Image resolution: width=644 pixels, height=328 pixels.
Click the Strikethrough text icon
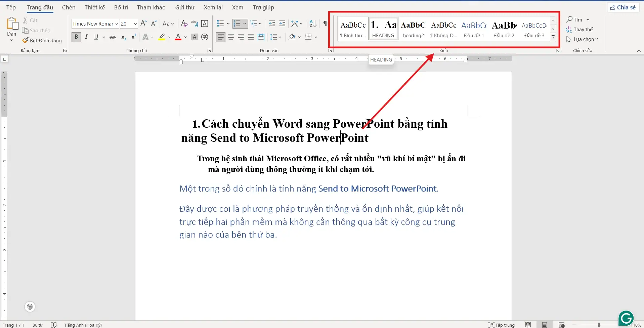[113, 37]
